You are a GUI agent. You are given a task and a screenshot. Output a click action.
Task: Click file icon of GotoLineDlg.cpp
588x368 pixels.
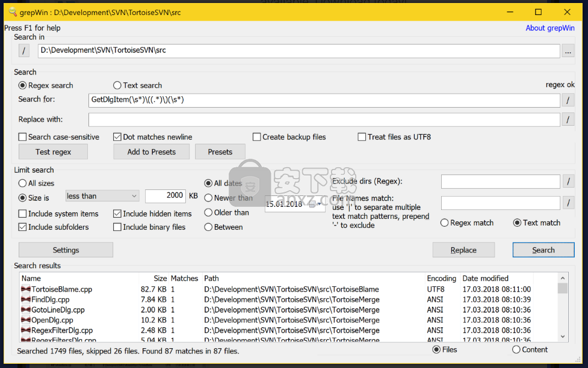[x=26, y=310]
